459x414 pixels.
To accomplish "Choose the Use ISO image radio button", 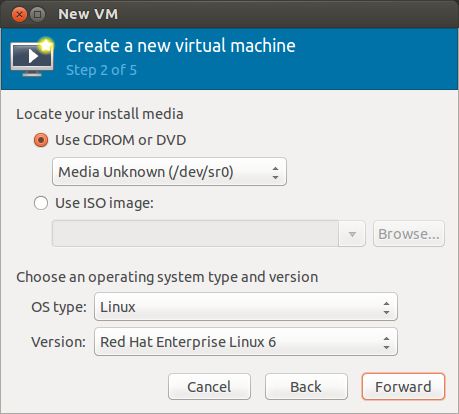I will tap(41, 203).
